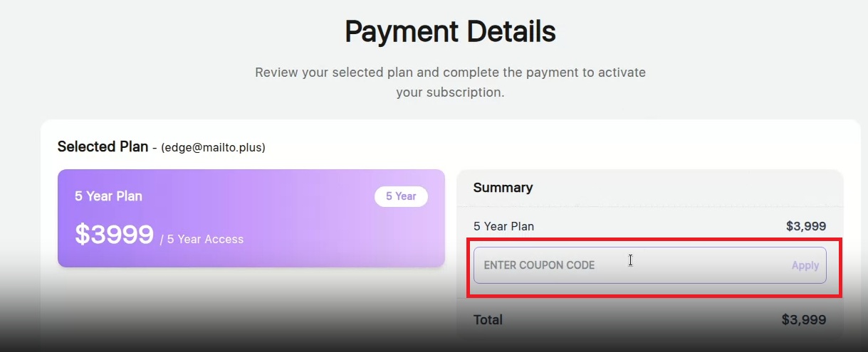Click the $3,999 amount beside 5 Year Plan
The width and height of the screenshot is (868, 352).
805,226
